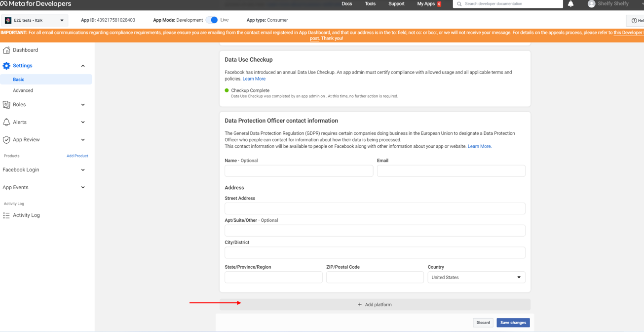Image resolution: width=644 pixels, height=332 pixels.
Task: Click the Roles person icon
Action: click(x=6, y=105)
